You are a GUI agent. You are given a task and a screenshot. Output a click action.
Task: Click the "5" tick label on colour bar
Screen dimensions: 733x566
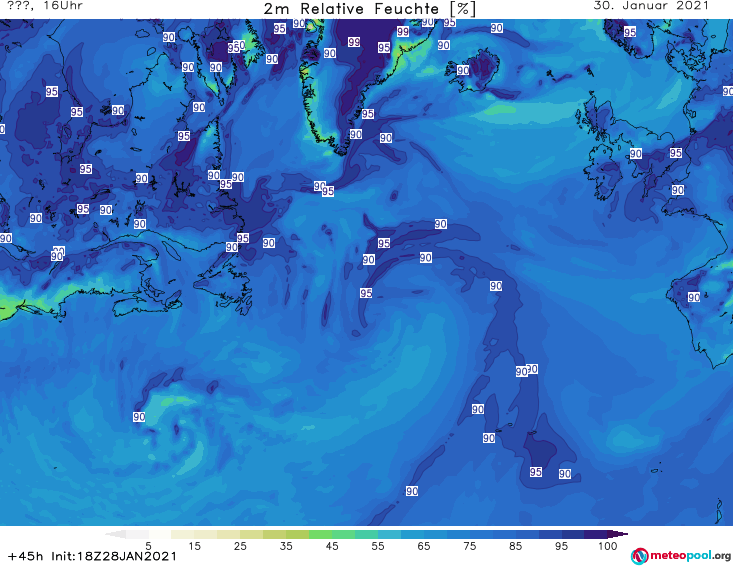coord(149,546)
